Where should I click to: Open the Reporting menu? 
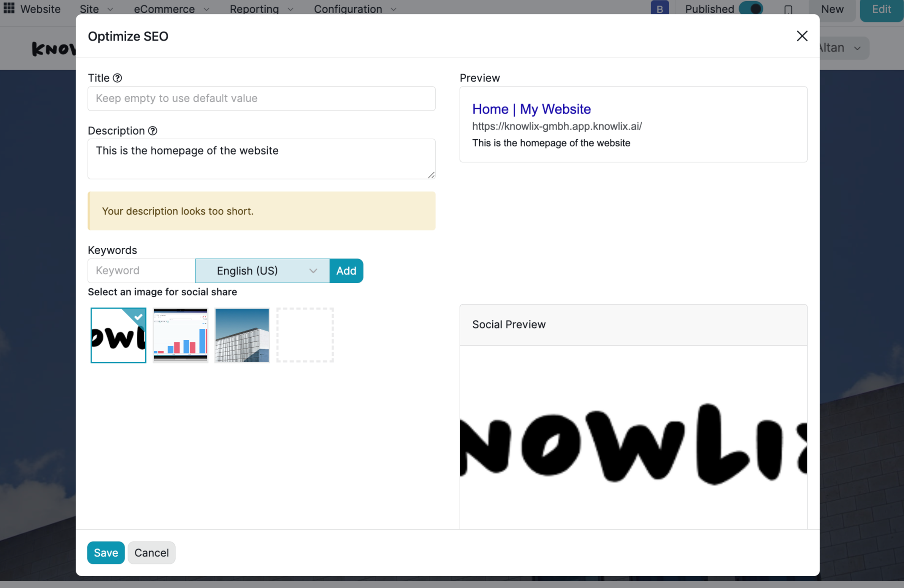[261, 9]
